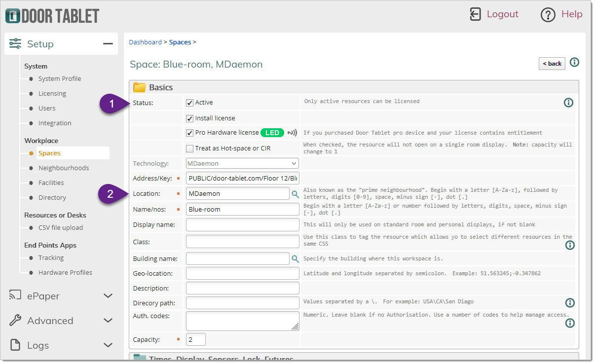Click the Advanced wrench icon

(15, 320)
